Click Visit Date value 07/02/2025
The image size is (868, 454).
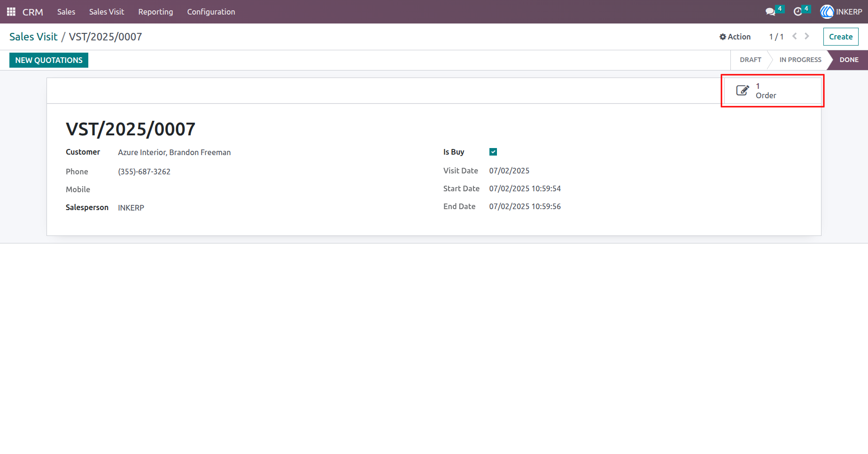click(x=509, y=171)
